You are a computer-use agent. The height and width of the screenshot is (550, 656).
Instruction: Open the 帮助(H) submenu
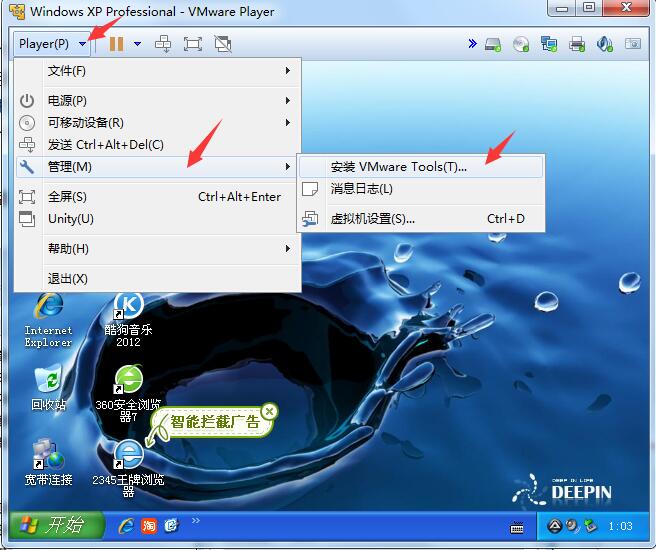(157, 249)
